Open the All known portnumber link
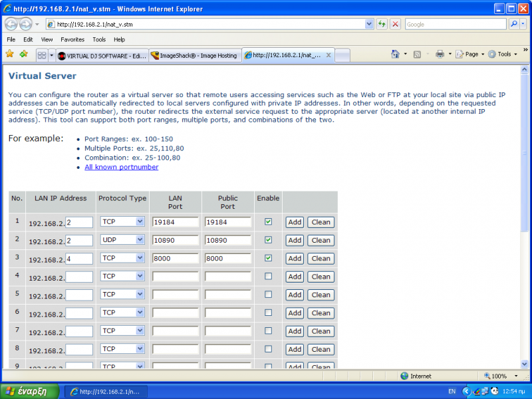 122,167
